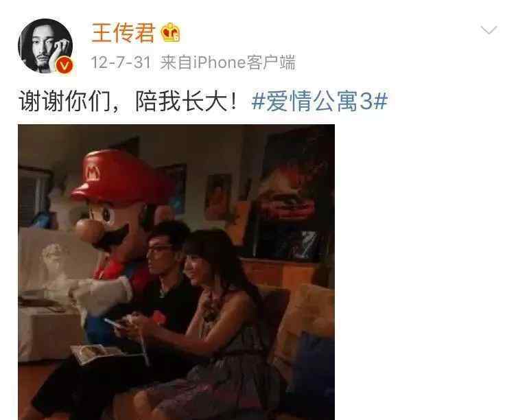The height and width of the screenshot is (420, 505).
Task: Select the post text 谢谢你们，陪我长大！
Action: coord(128,102)
